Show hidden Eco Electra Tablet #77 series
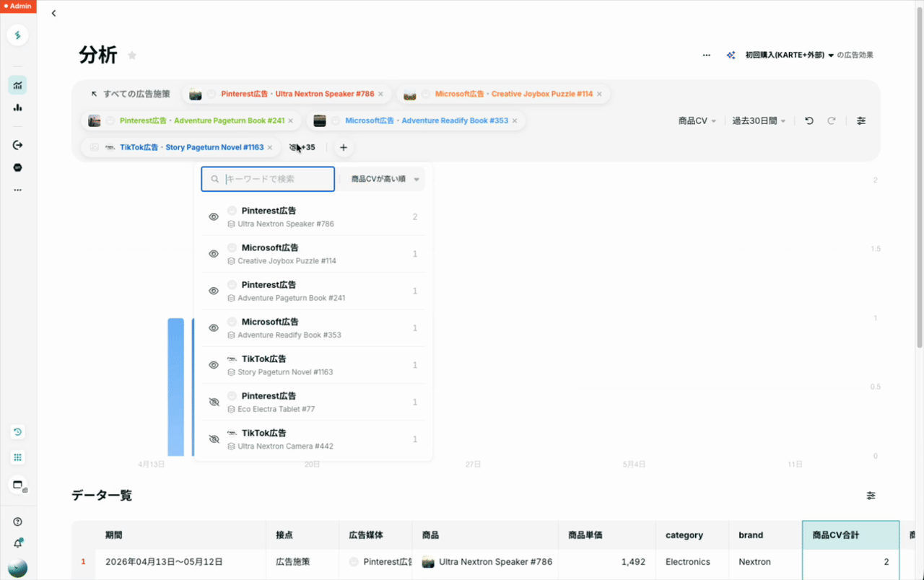Viewport: 924px width, 580px height. tap(214, 402)
